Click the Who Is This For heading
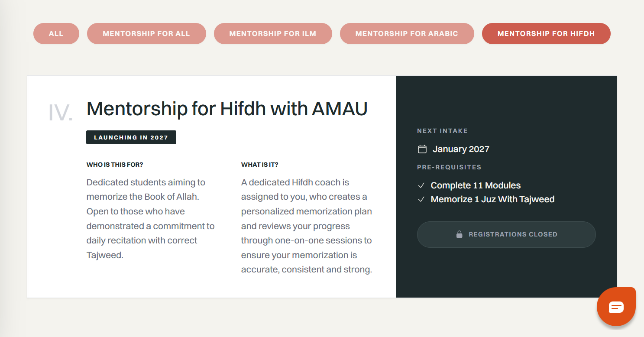The image size is (644, 337). point(115,165)
